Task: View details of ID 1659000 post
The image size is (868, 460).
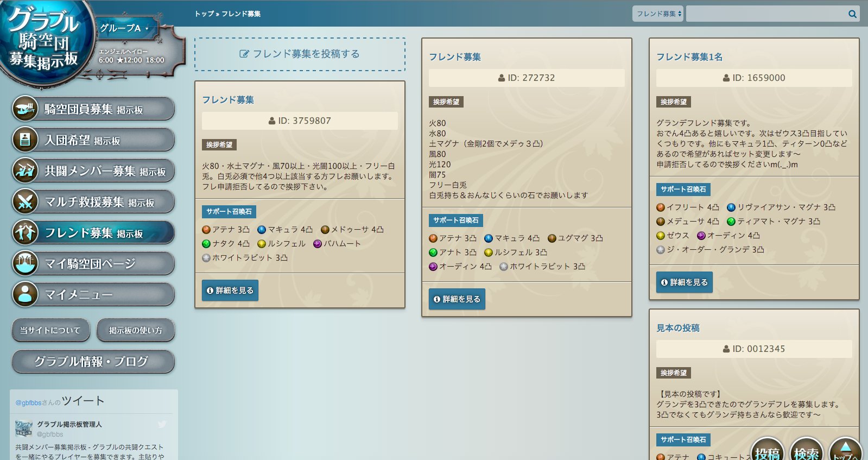Action: click(685, 282)
